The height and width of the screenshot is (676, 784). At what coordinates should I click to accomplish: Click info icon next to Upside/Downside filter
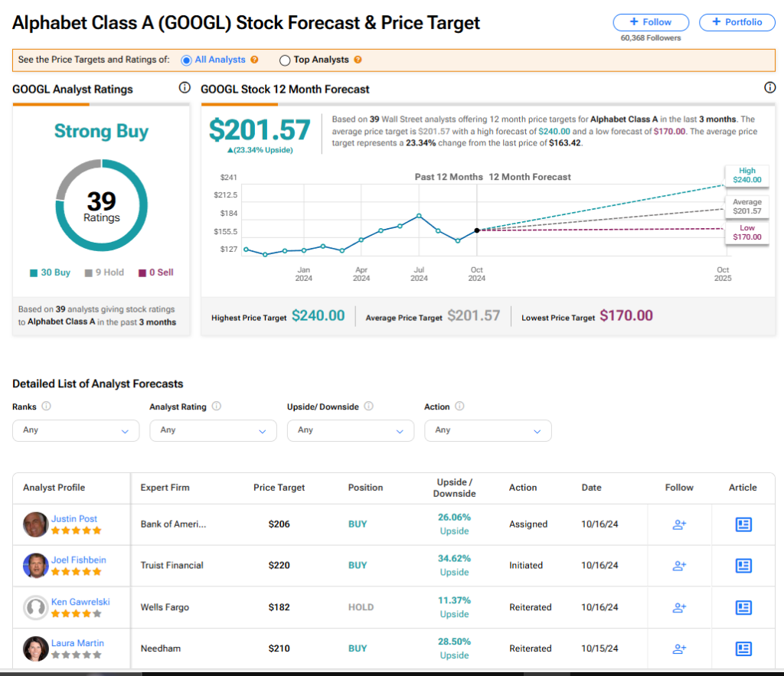tap(369, 407)
